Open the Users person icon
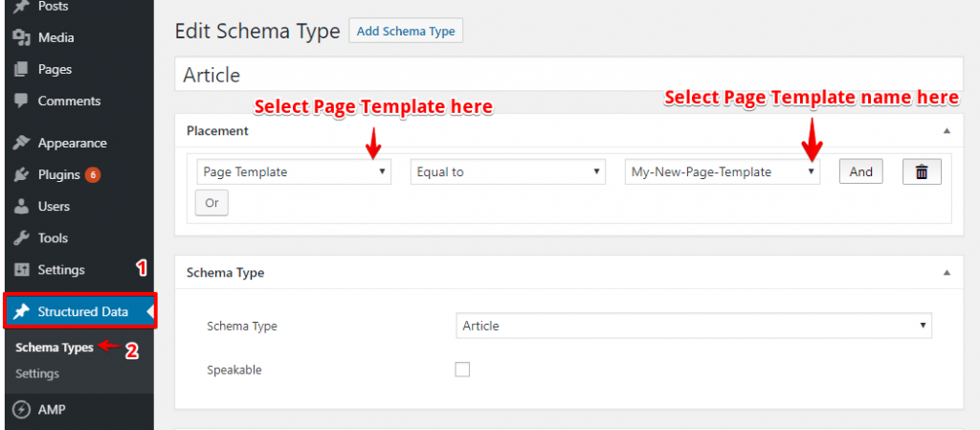Image resolution: width=980 pixels, height=430 pixels. coord(21,206)
